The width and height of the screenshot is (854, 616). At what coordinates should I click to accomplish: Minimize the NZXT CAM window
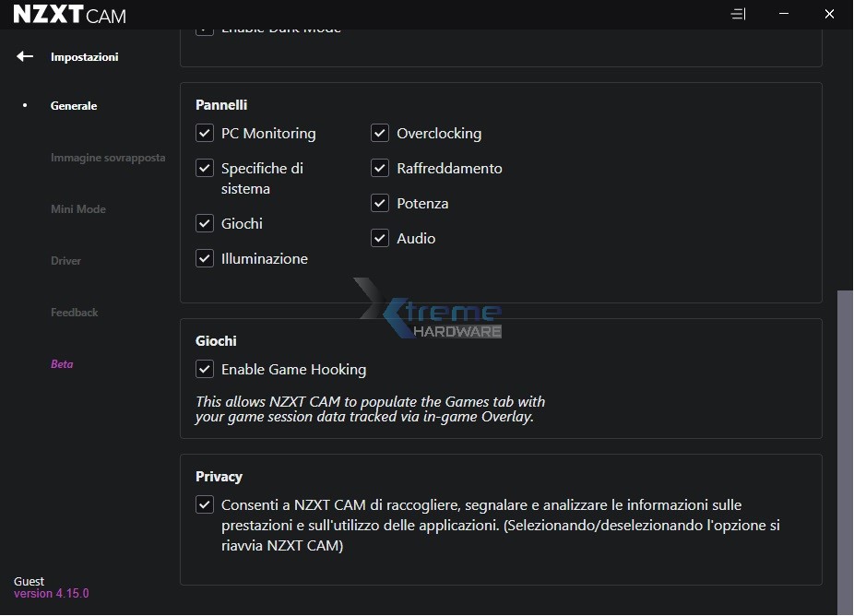783,15
